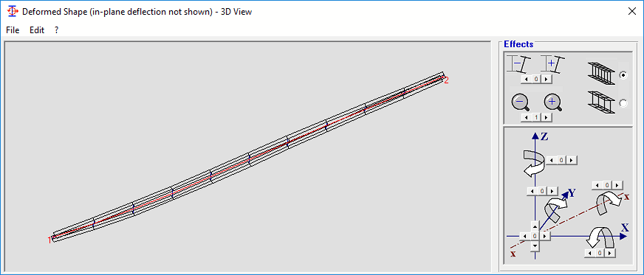Viewport: 644px width, 275px height.
Task: Decrease dash-dot x axis rotation stepper
Action: [597, 185]
